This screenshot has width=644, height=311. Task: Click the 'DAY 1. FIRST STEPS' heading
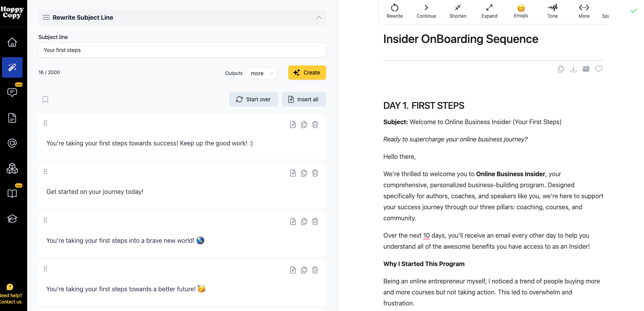point(424,106)
